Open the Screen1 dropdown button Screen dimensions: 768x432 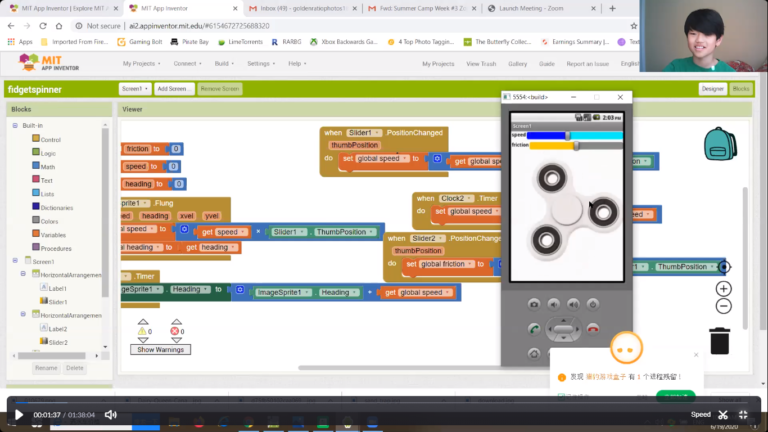tap(135, 89)
